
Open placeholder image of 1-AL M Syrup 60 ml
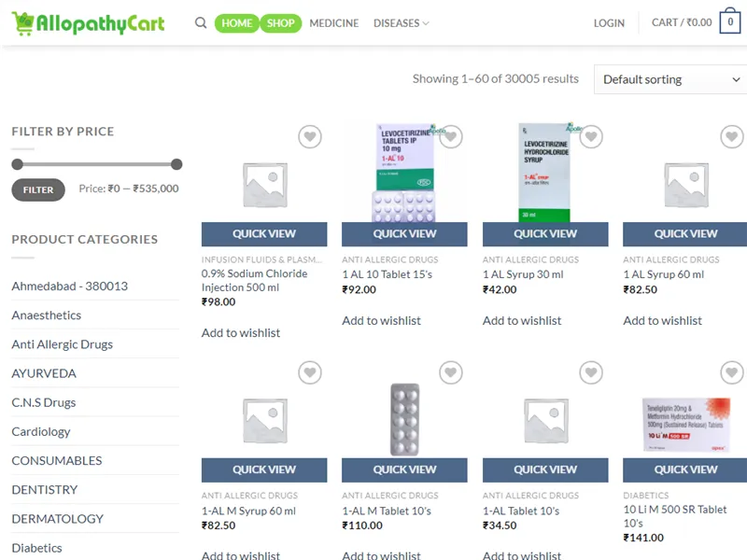(x=265, y=421)
